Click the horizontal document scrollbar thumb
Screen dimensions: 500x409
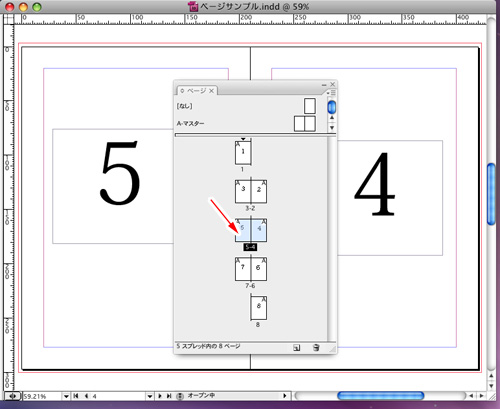click(380, 396)
